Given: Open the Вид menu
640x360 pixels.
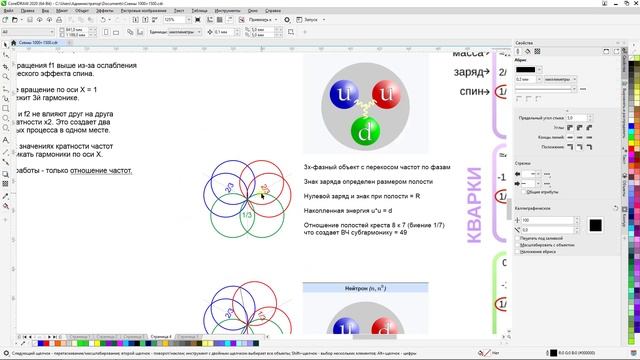Looking at the screenshot, I should click(x=46, y=11).
